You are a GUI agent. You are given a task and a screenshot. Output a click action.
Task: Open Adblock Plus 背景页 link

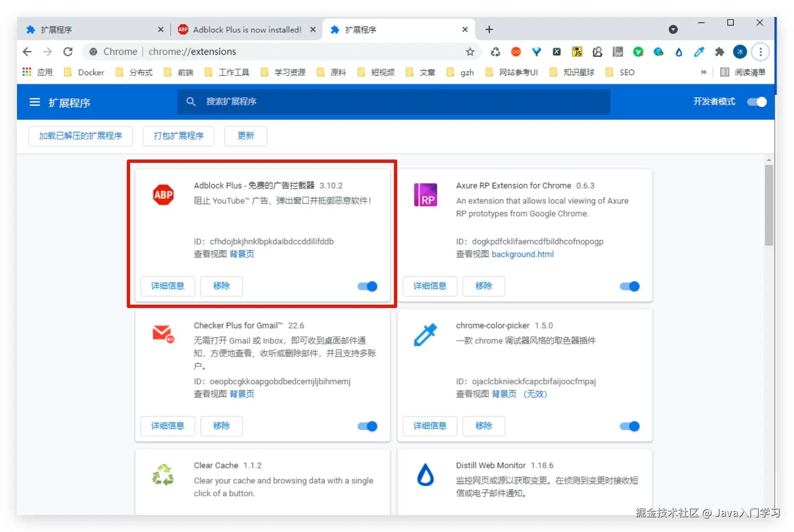click(x=242, y=254)
